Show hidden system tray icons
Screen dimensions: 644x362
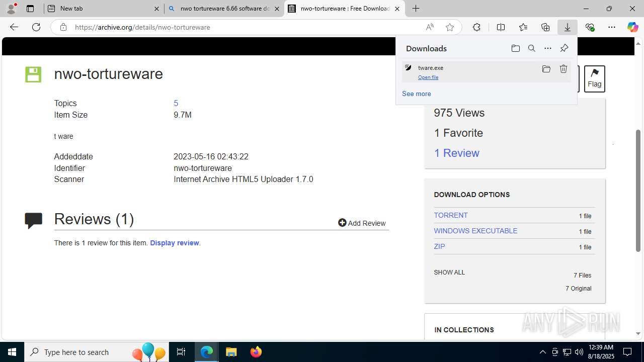[x=542, y=352]
